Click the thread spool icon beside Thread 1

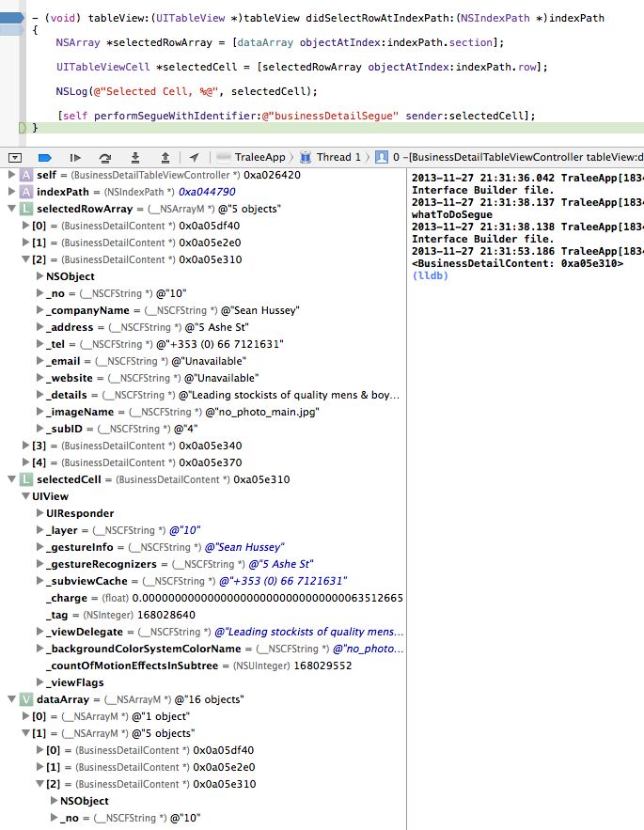pyautogui.click(x=306, y=157)
